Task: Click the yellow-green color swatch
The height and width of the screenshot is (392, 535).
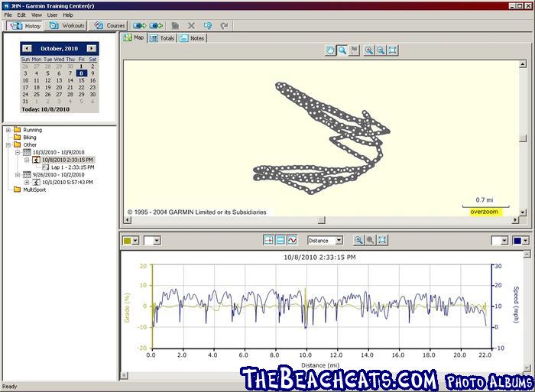Action: coord(128,241)
